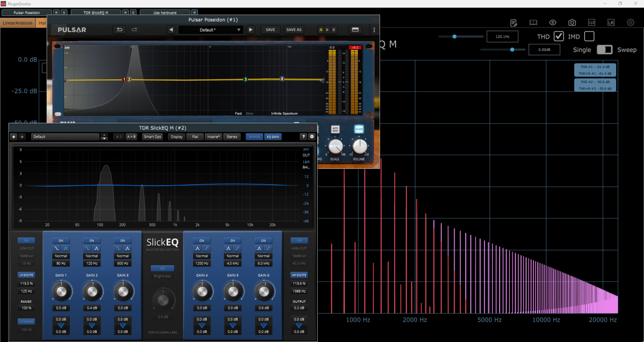Viewport: 644px width, 342px height.
Task: Mute Pulsar Poseidon slot with M
Action: [57, 12]
